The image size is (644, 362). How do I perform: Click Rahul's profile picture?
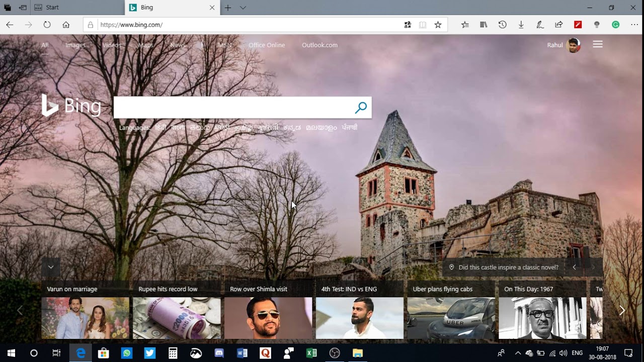point(573,45)
